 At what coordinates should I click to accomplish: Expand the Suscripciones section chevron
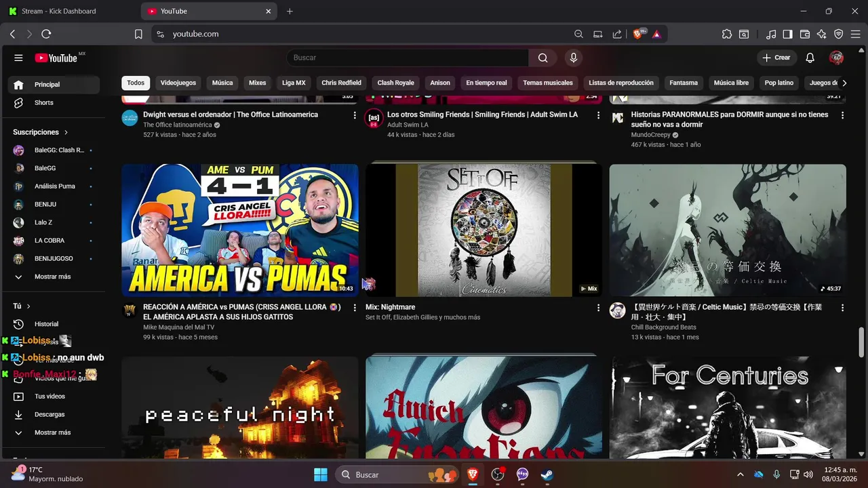coord(66,132)
